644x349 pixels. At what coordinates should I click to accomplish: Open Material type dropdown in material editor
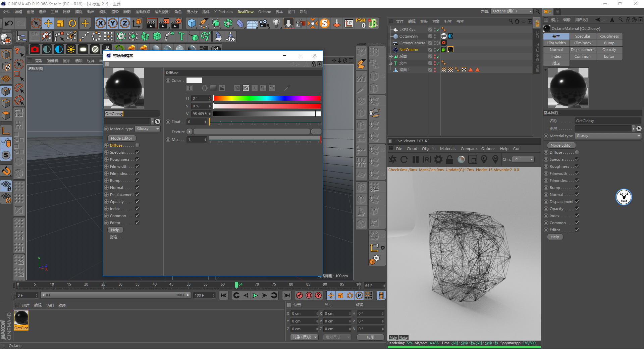coord(148,129)
